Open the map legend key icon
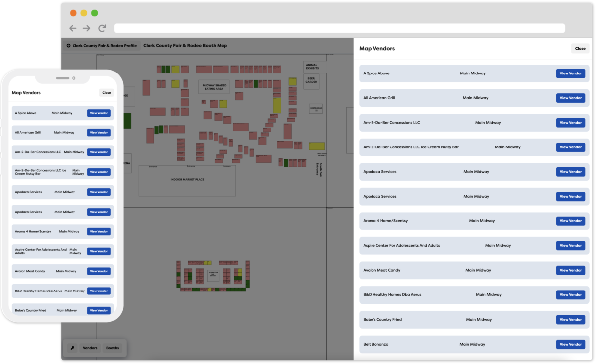Viewport: 596px width, 364px height. [x=72, y=348]
